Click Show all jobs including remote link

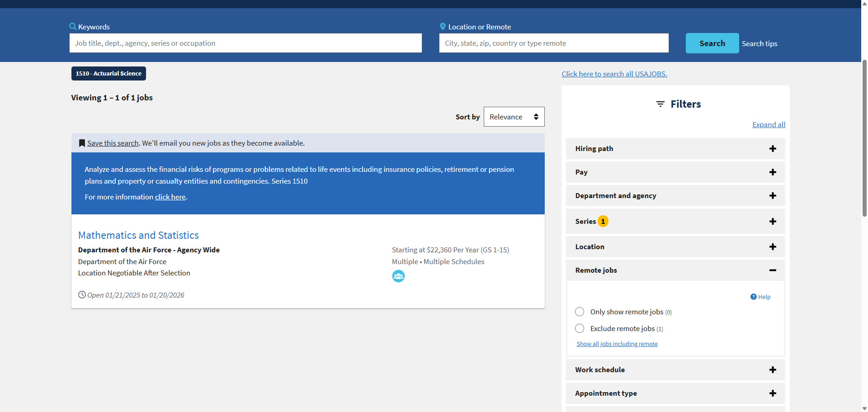pos(617,344)
